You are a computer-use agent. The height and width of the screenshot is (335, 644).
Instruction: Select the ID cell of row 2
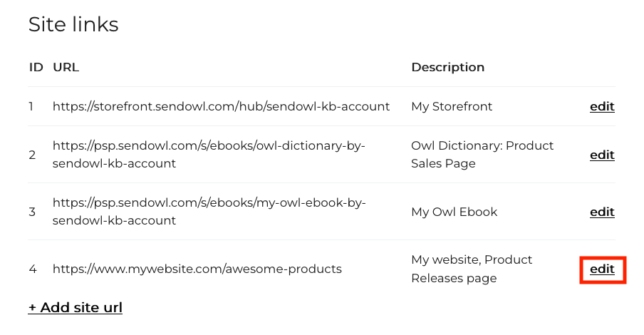[x=32, y=155]
